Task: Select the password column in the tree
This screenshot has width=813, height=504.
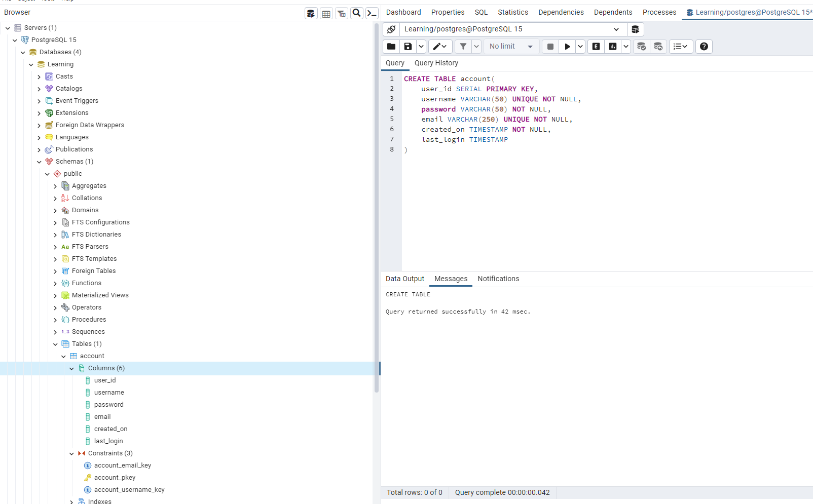Action: tap(109, 405)
